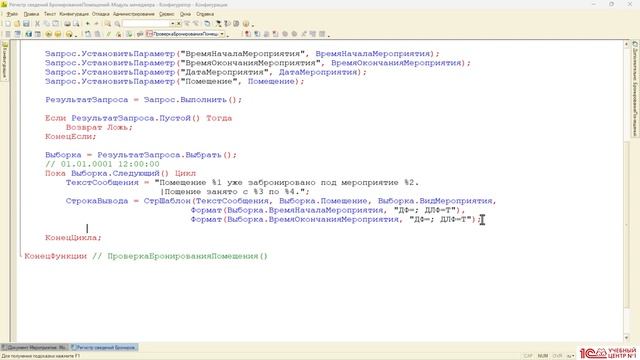Click 'Пока Выборка.Следующий() Цикл' line
Viewport: 640px width, 360px height.
[120, 173]
